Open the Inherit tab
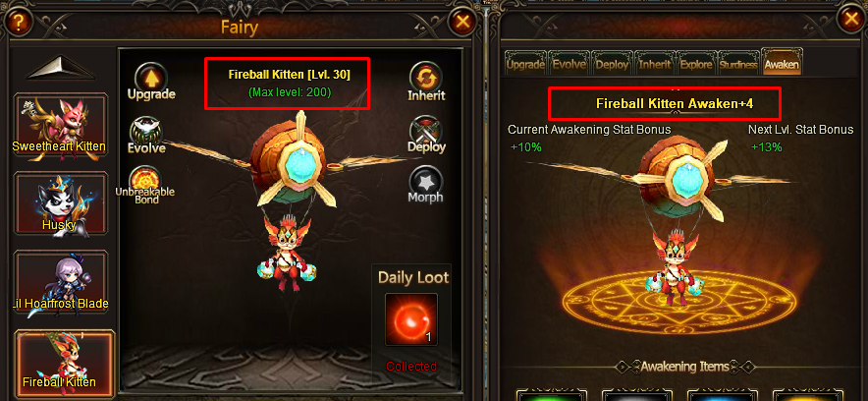 (x=654, y=64)
